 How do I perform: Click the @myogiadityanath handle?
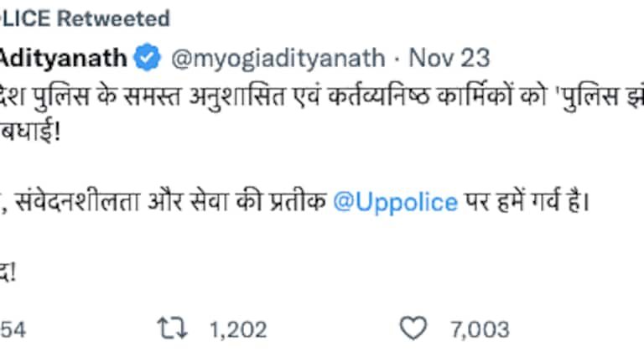pyautogui.click(x=278, y=59)
